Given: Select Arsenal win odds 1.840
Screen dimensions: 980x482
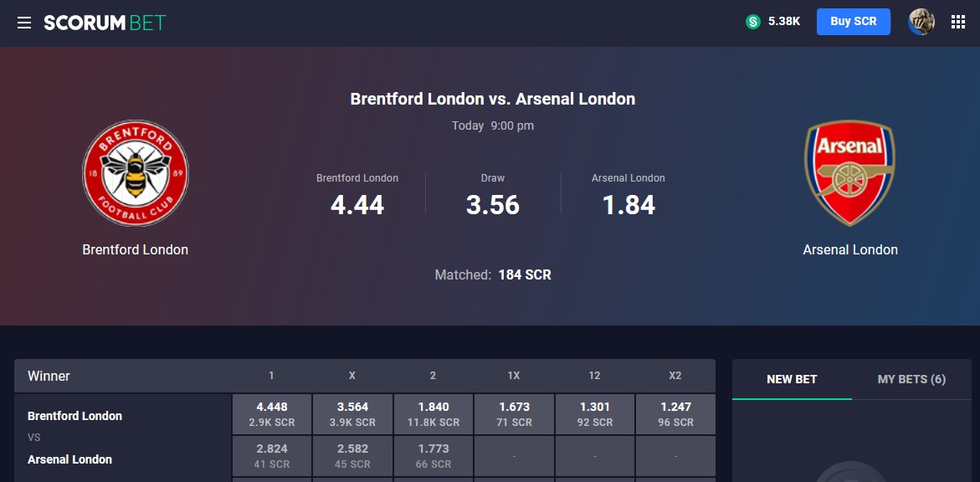Looking at the screenshot, I should click(434, 414).
